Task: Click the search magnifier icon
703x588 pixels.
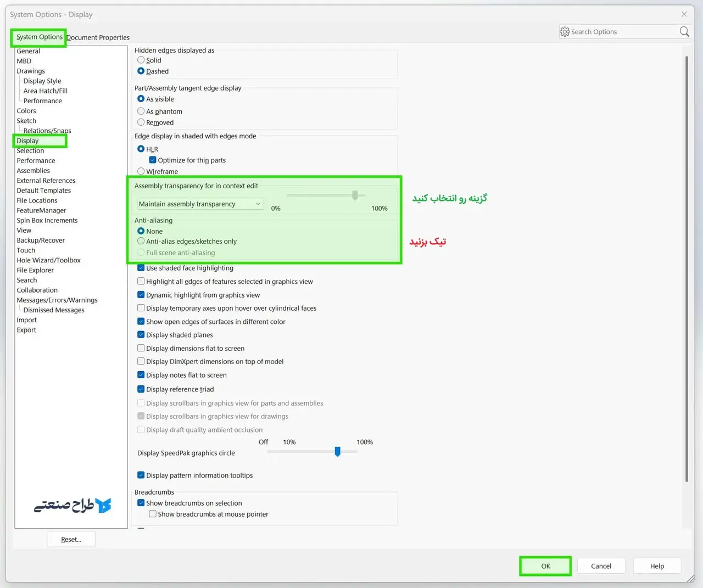Action: 684,32
